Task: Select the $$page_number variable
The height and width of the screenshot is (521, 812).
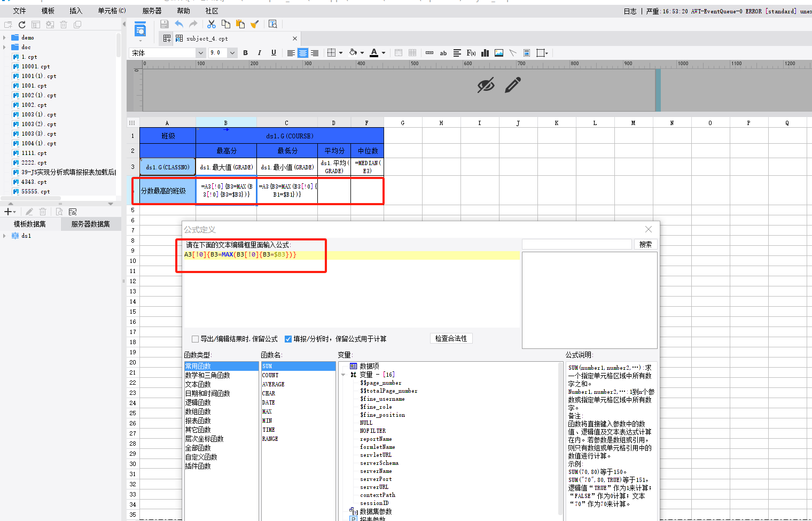Action: coord(380,383)
